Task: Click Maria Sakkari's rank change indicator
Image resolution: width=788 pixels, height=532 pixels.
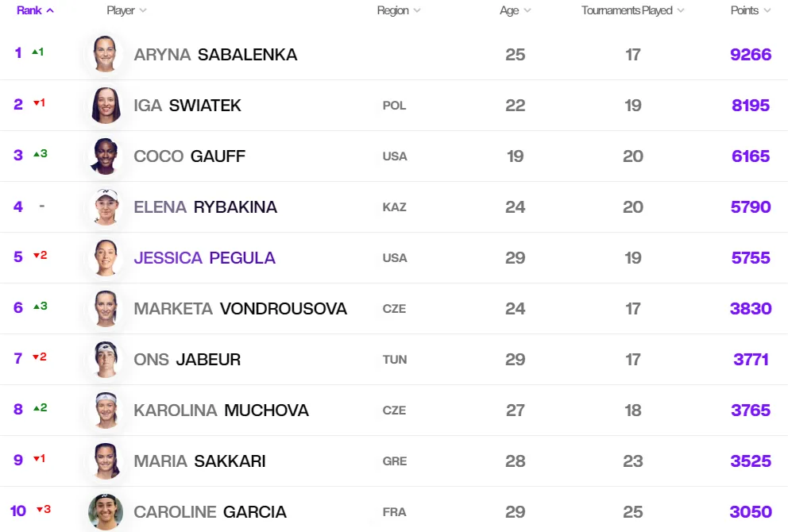Action: (x=39, y=458)
